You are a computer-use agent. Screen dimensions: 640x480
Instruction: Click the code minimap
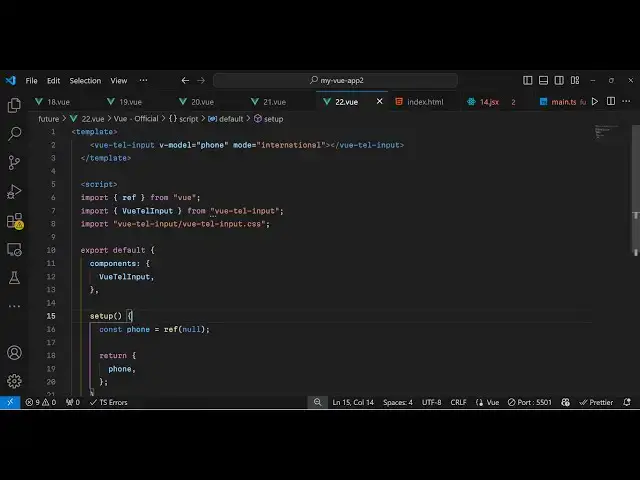(607, 132)
